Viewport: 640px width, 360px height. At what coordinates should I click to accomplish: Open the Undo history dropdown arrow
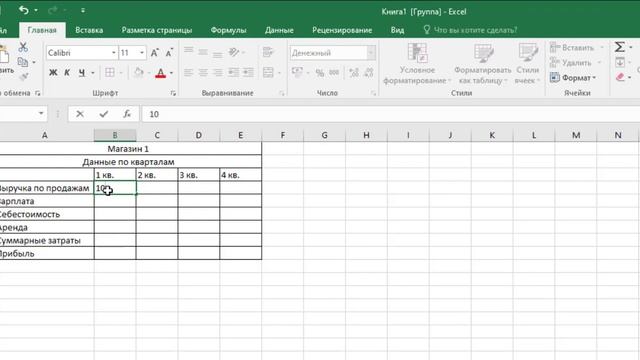click(36, 11)
